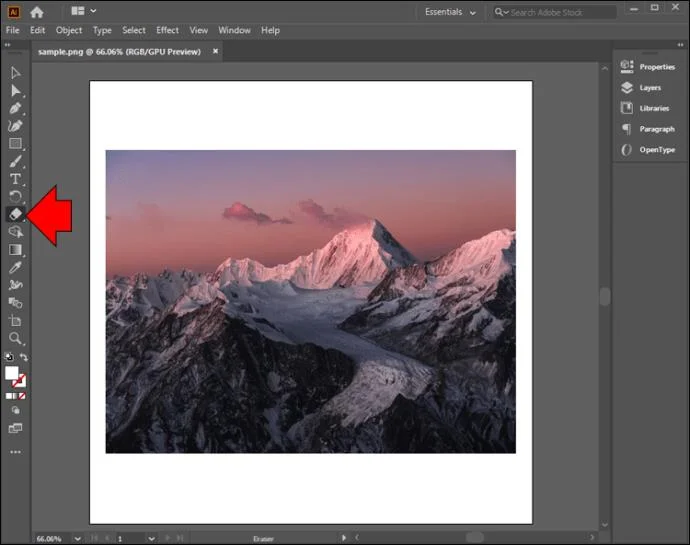
Task: Click the mountain image on the artboard
Action: pyautogui.click(x=311, y=302)
